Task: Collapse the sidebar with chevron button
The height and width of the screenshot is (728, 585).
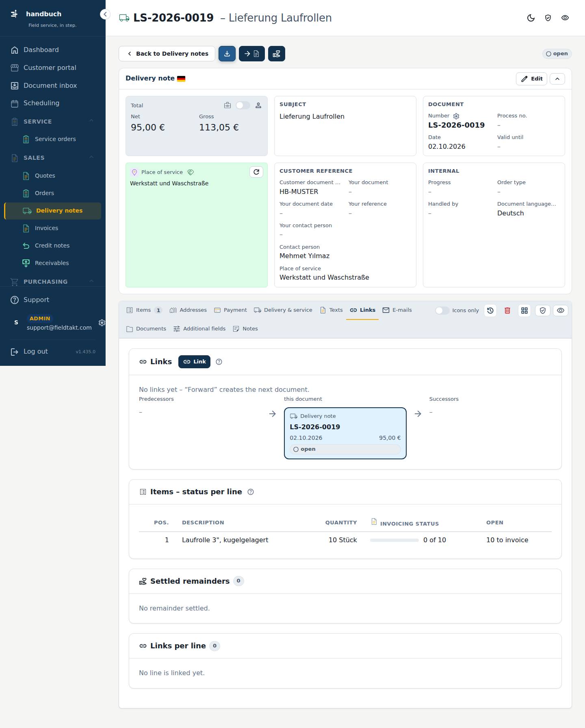Action: 105,14
